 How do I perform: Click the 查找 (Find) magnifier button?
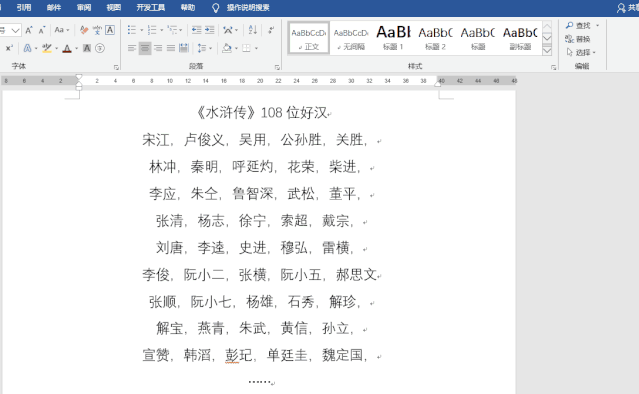(x=578, y=26)
